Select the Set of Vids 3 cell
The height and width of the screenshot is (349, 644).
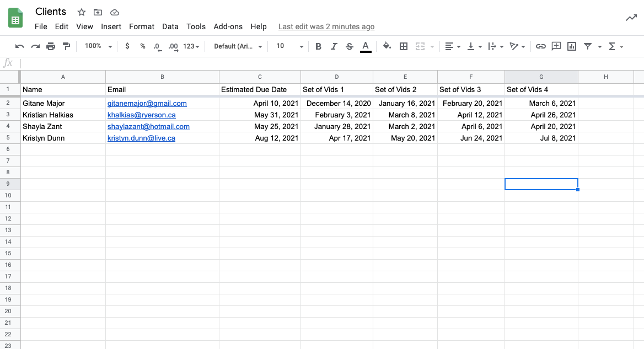tap(471, 89)
